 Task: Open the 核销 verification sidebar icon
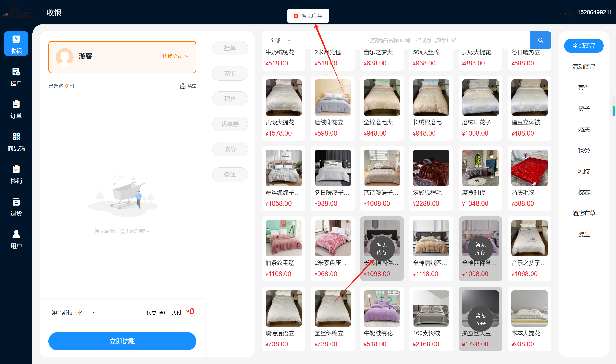[16, 174]
